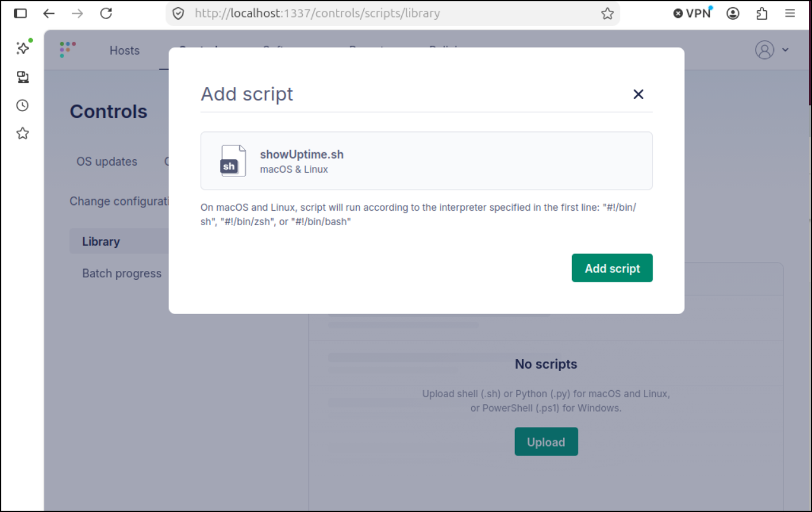This screenshot has height=512, width=812.
Task: Open the Hosts navigation tab
Action: coord(124,50)
